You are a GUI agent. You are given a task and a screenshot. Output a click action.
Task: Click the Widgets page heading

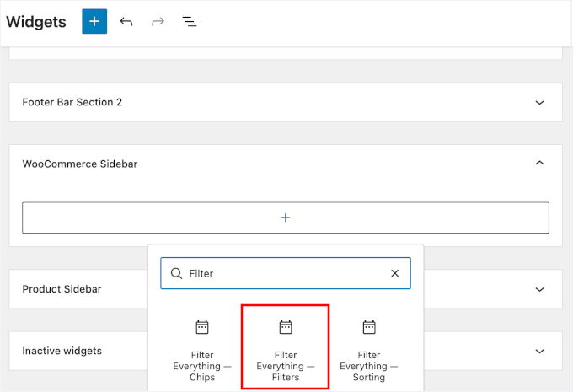click(36, 22)
